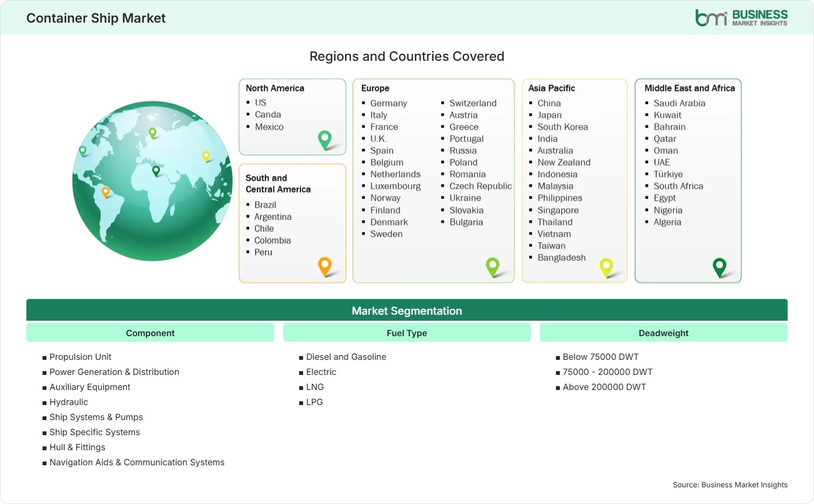Click the yellow pin in Asia Pacific card
The height and width of the screenshot is (504, 814).
pyautogui.click(x=606, y=267)
